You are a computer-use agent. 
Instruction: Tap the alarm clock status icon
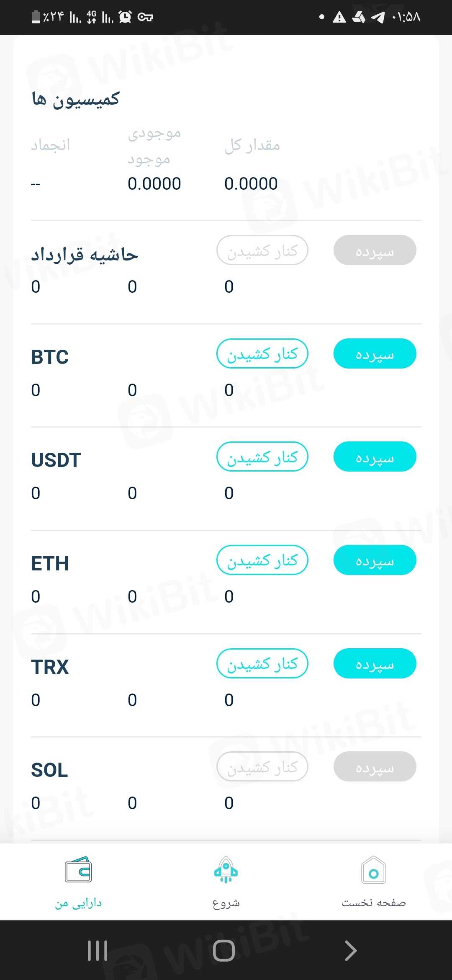tap(125, 17)
